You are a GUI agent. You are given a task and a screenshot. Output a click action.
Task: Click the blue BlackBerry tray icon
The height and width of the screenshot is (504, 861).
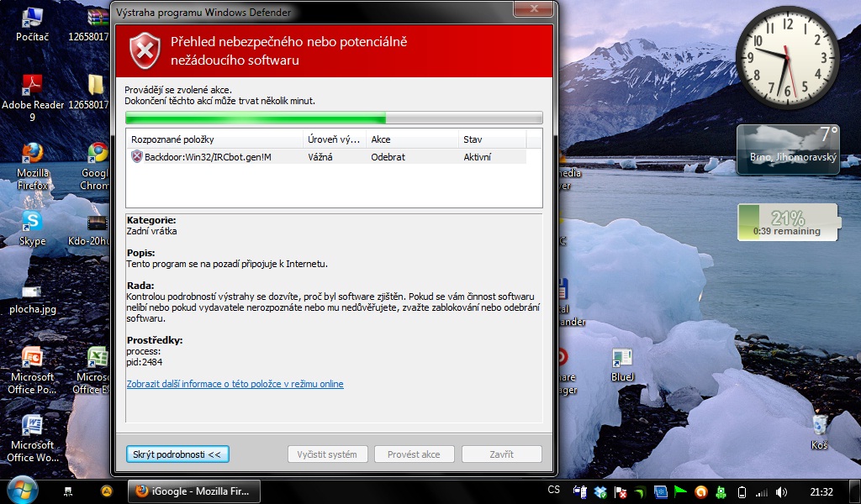pos(661,492)
